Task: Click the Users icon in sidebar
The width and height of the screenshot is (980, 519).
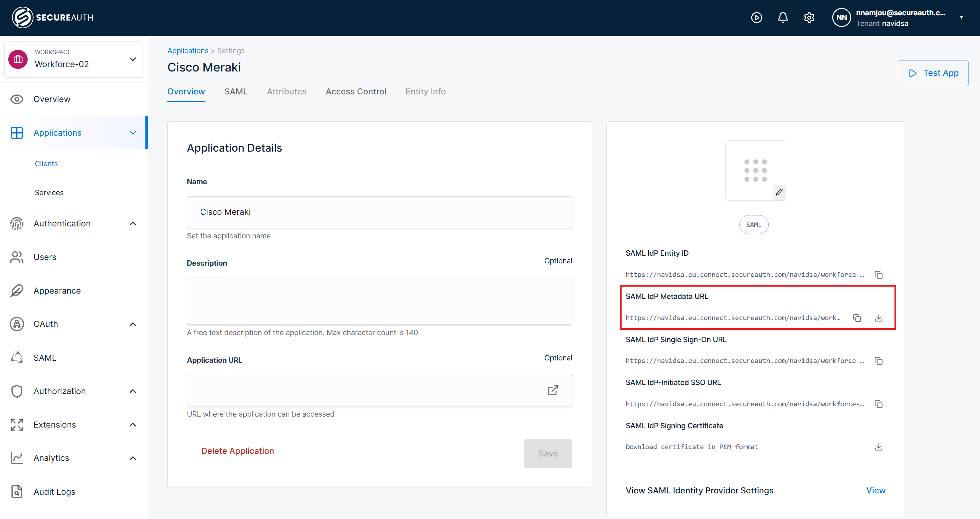Action: point(17,257)
